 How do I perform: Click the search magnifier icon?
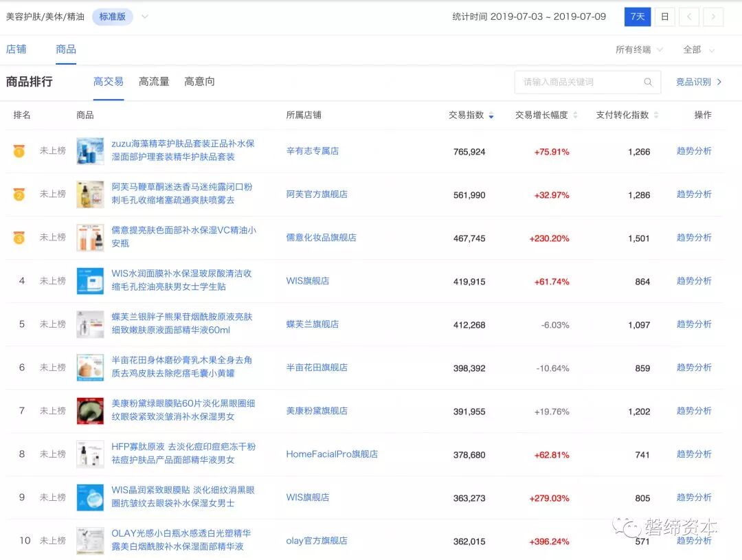click(648, 82)
